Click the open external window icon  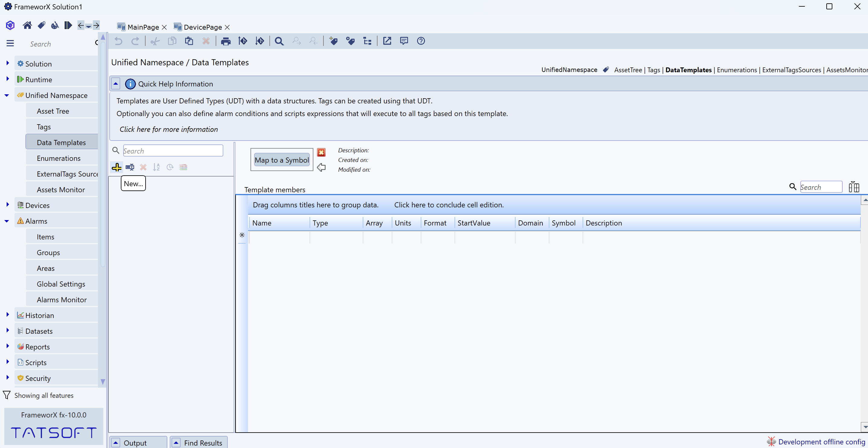pyautogui.click(x=387, y=41)
